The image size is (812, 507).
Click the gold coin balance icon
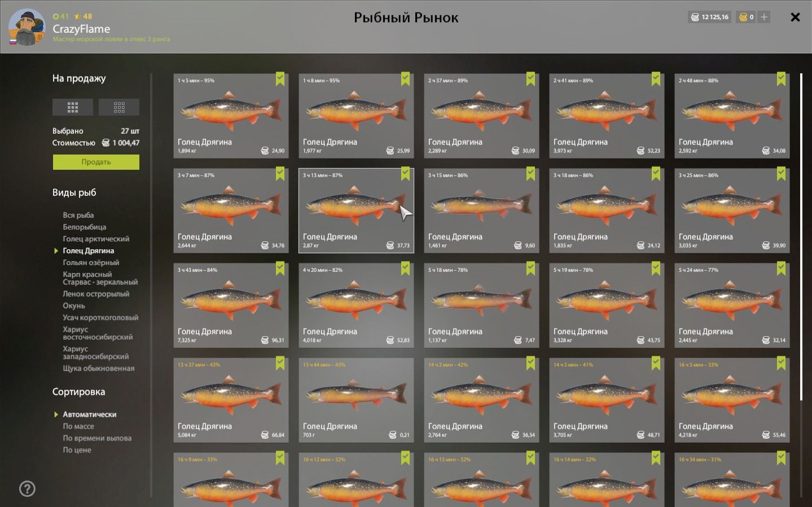tap(743, 17)
